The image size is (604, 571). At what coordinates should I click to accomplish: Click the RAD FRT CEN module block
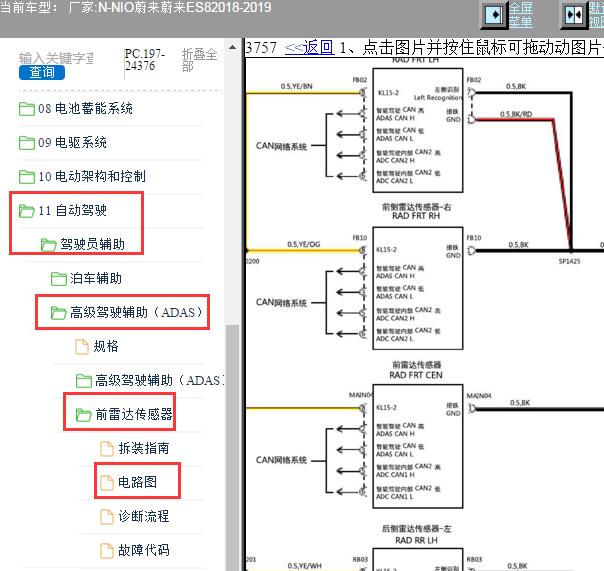(x=418, y=446)
